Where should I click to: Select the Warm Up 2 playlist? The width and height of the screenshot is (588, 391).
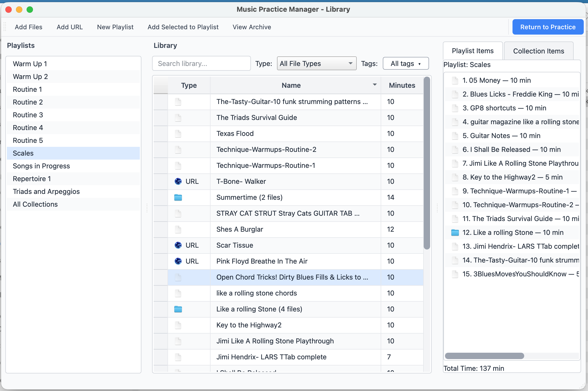[73, 77]
